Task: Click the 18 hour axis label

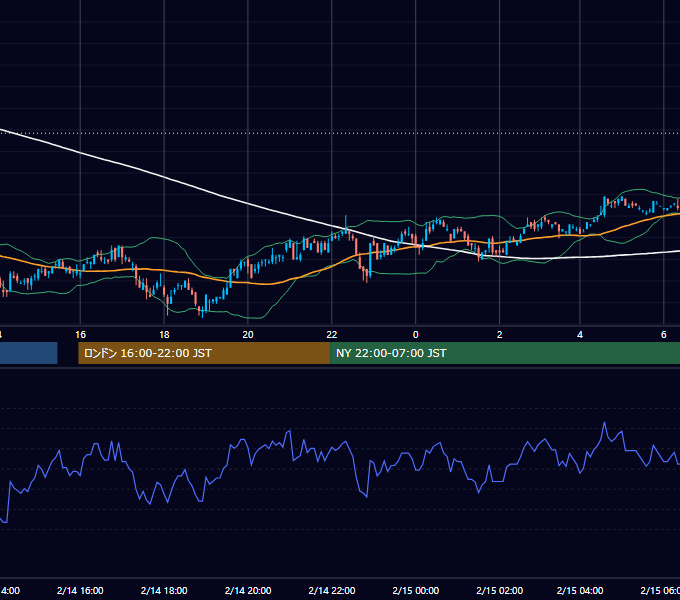Action: click(164, 335)
